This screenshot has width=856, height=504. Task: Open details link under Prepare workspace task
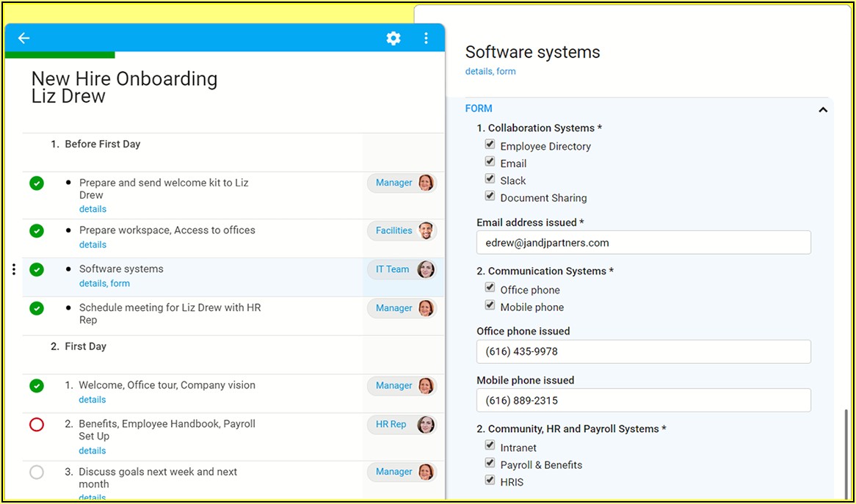(x=93, y=245)
